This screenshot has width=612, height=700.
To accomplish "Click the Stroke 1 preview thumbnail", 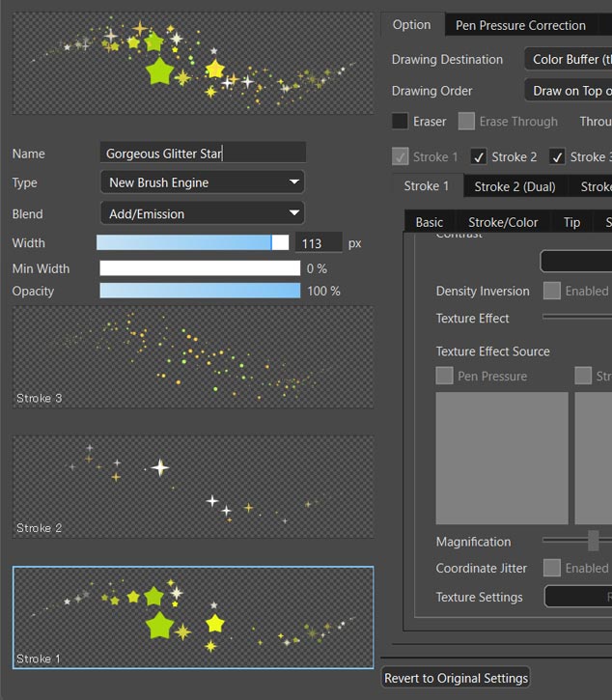I will (193, 618).
